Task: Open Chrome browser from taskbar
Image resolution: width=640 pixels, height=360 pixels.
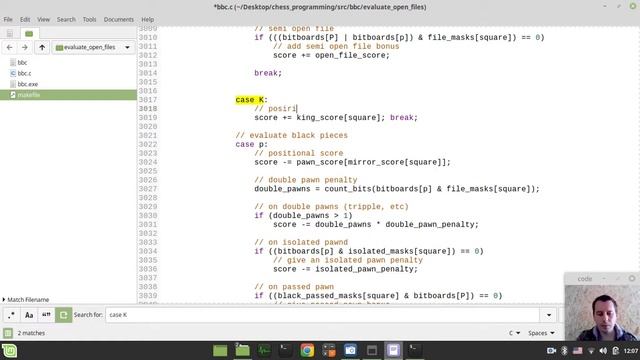Action: tap(307, 351)
